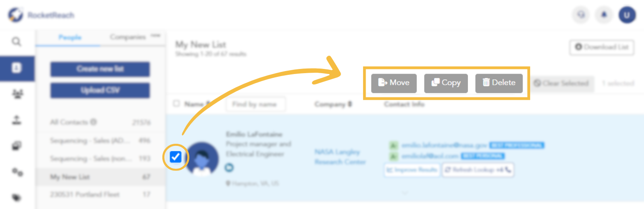Sort by the Company column arrows
Screen dimensions: 644x209
pyautogui.click(x=350, y=104)
